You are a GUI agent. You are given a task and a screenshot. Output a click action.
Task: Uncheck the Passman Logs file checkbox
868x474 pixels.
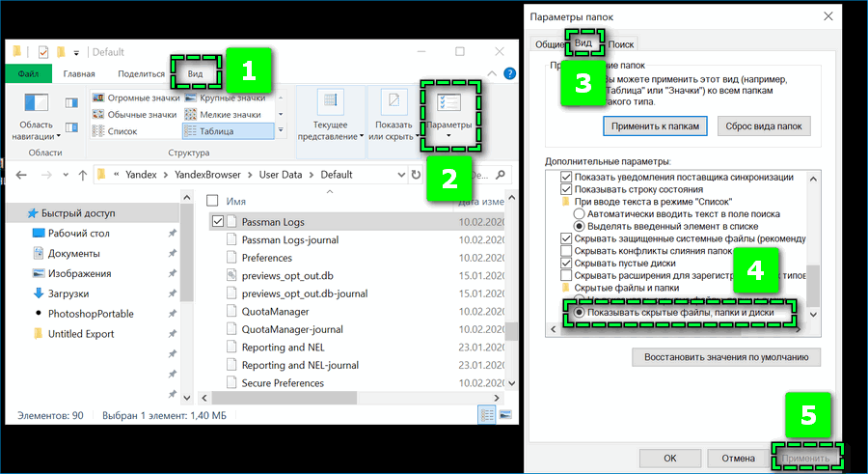click(215, 221)
